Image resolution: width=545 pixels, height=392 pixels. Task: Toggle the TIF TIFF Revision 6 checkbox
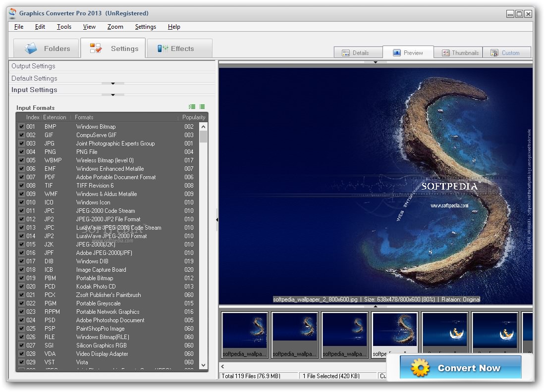tap(21, 186)
